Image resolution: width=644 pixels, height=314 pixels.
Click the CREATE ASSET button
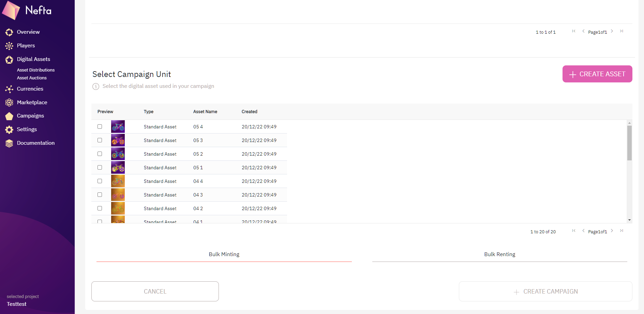597,74
